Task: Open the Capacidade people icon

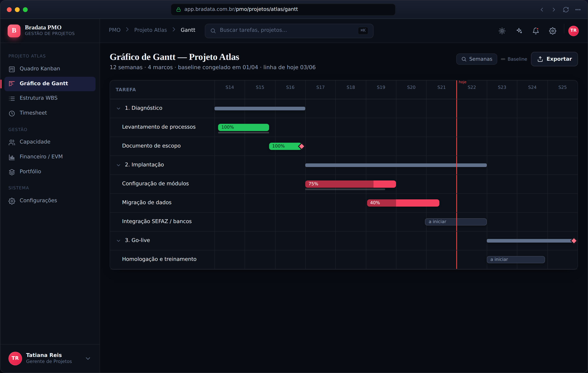Action: pyautogui.click(x=12, y=142)
